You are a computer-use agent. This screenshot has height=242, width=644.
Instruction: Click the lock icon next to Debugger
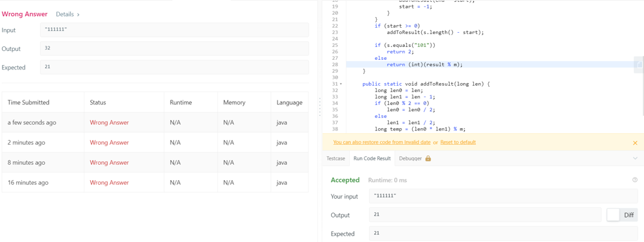[x=428, y=158]
